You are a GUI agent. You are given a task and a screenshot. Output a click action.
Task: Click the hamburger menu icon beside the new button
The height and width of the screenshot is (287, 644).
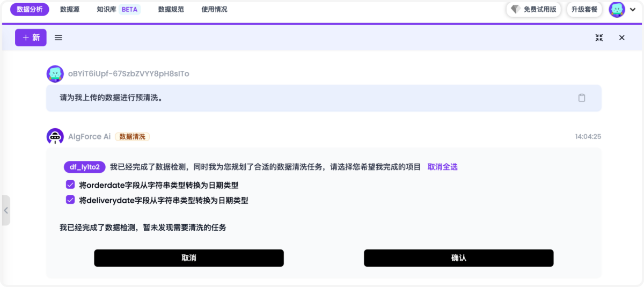(x=58, y=38)
